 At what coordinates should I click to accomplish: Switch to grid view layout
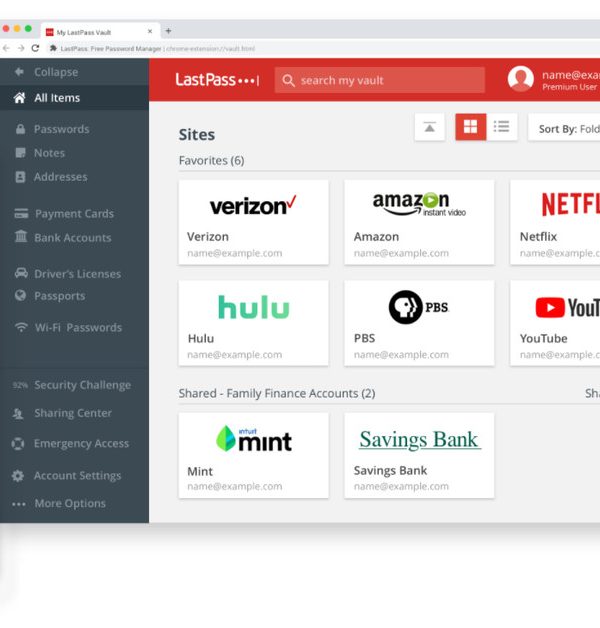point(470,127)
